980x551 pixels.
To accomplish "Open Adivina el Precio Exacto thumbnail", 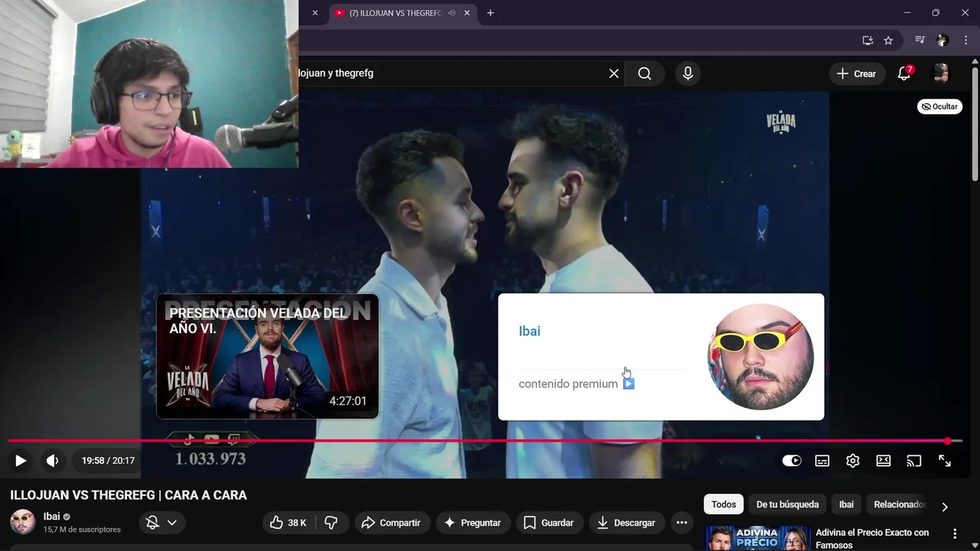I will pyautogui.click(x=758, y=538).
